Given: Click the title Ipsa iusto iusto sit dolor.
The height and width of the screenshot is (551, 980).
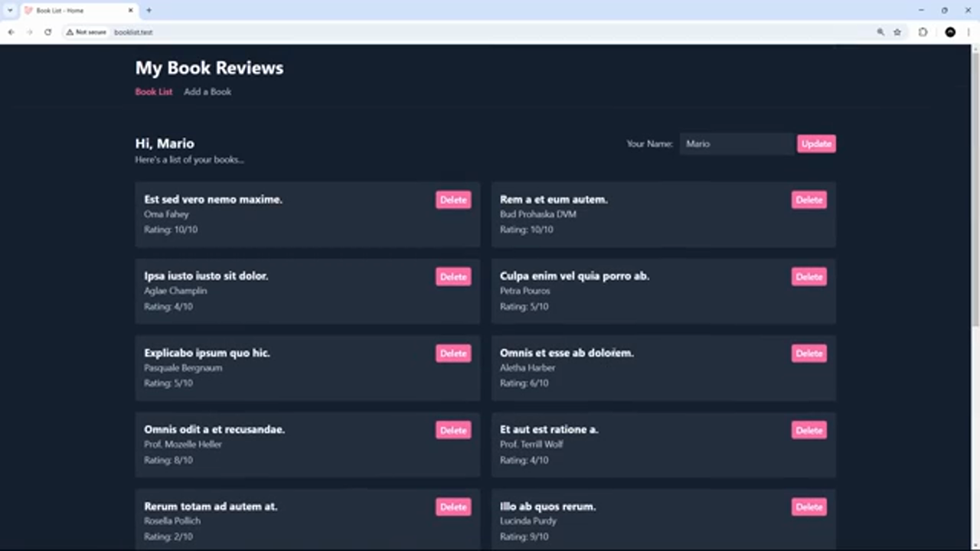Looking at the screenshot, I should (206, 275).
